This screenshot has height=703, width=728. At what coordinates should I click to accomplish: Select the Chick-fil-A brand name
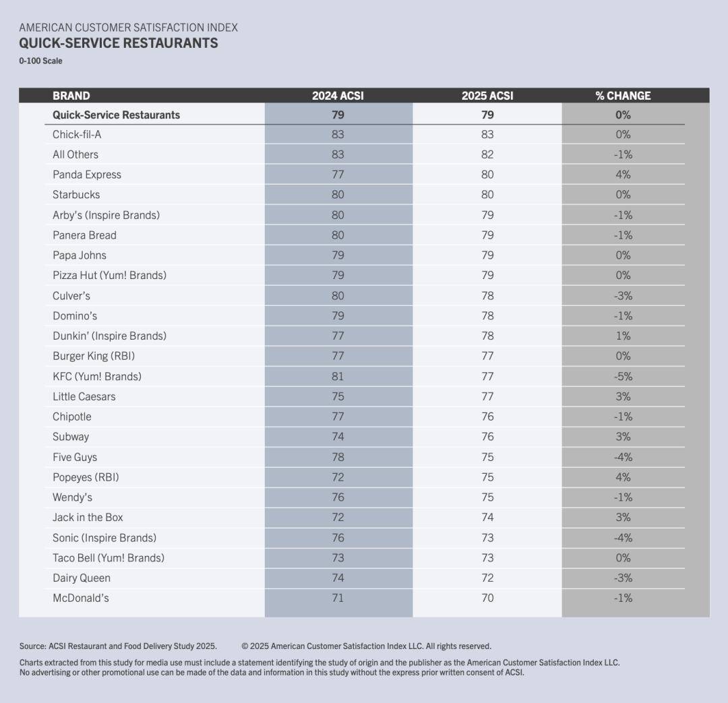77,135
